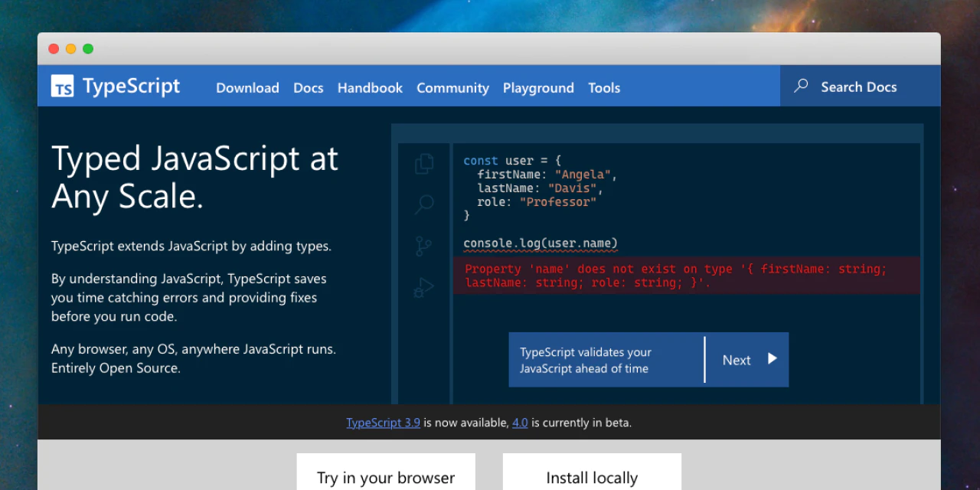Click the TS logo icon in the navbar
The height and width of the screenshot is (490, 980).
62,86
